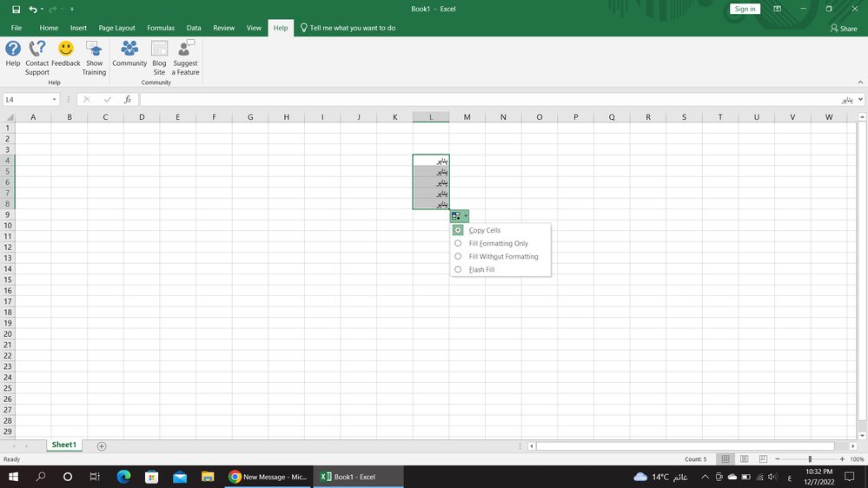Open Microsoft Store from taskbar
This screenshot has height=488, width=868.
(152, 477)
